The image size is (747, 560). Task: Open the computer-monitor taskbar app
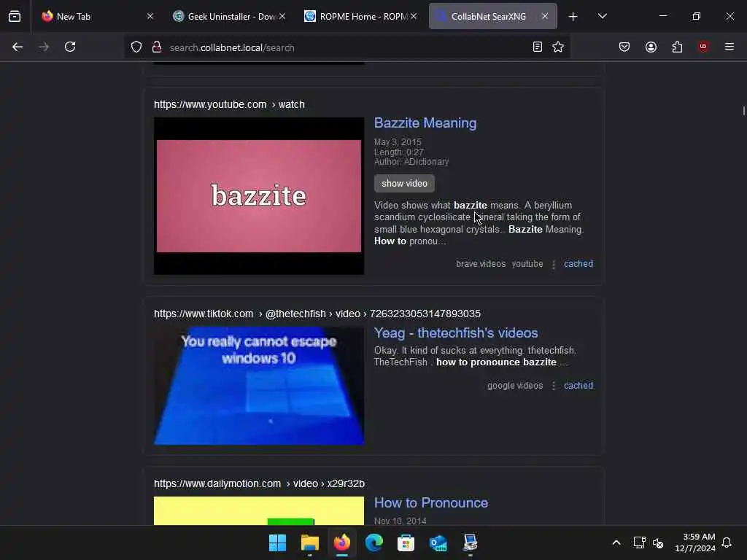click(x=471, y=542)
